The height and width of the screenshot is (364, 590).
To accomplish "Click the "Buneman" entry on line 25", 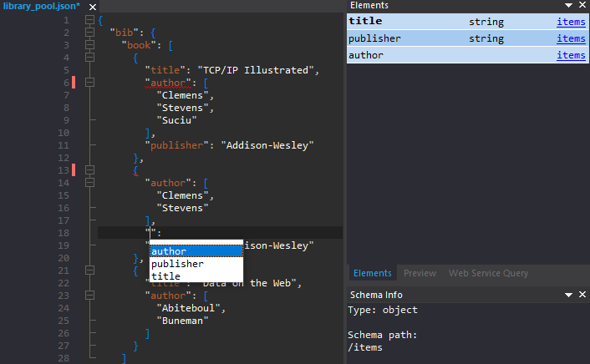I will click(182, 321).
